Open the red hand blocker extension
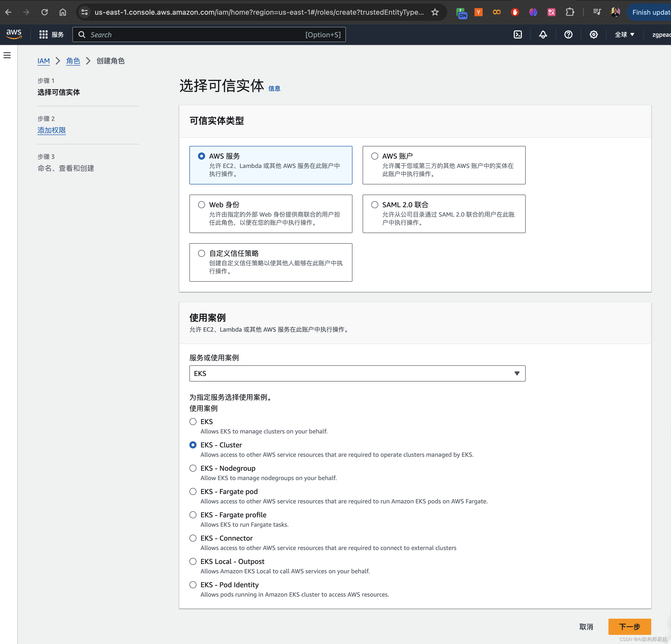 point(515,12)
